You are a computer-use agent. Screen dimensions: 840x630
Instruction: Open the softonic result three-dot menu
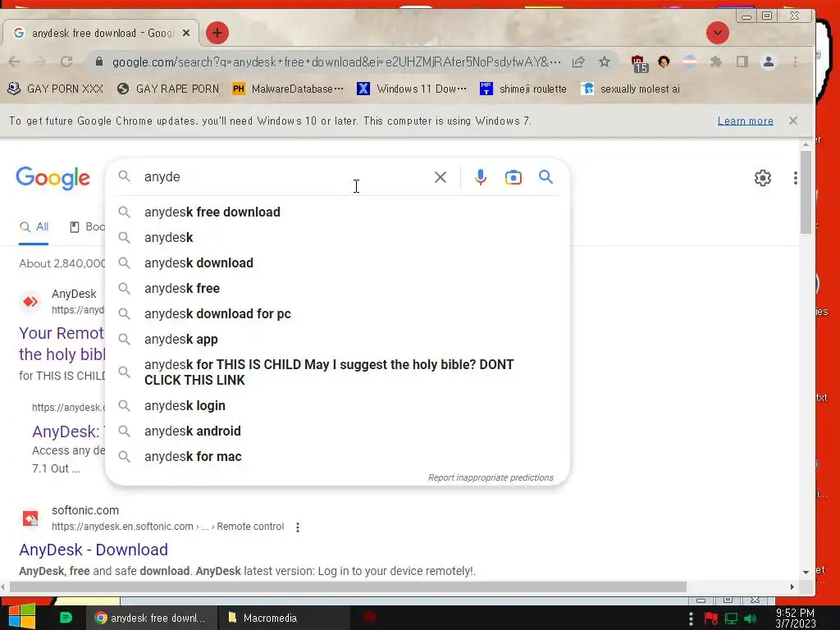pos(297,527)
